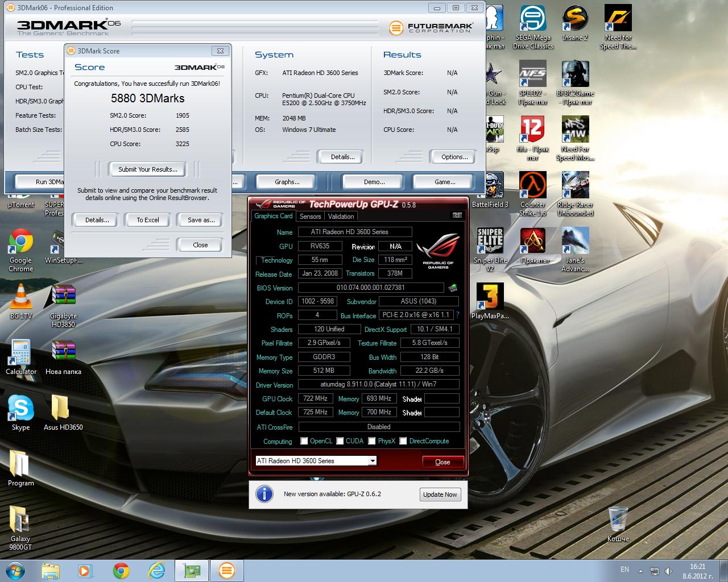The width and height of the screenshot is (728, 582).
Task: Enable the CUDA checkbox in GPU-Z
Action: click(340, 441)
